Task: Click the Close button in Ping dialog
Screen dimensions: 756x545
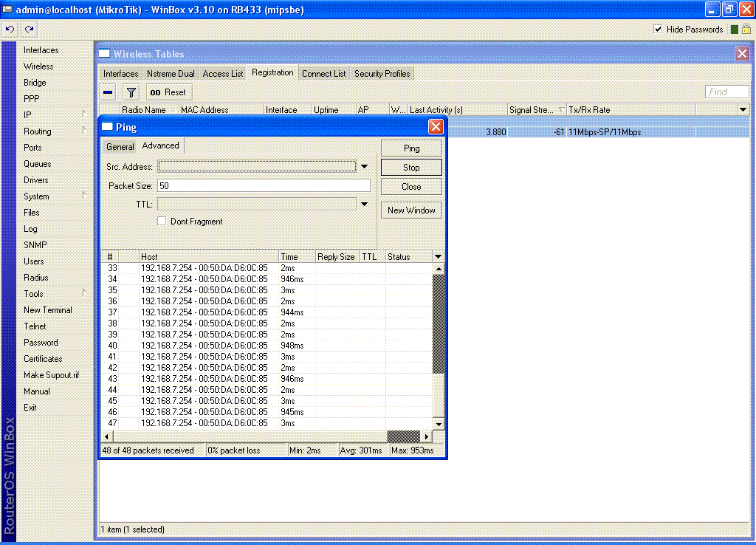Action: click(411, 187)
